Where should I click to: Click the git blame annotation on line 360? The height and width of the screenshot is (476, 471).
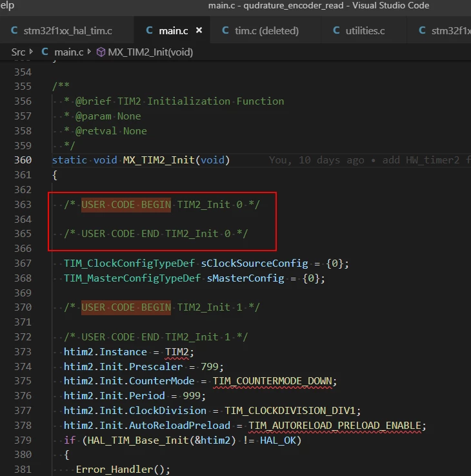coord(370,160)
